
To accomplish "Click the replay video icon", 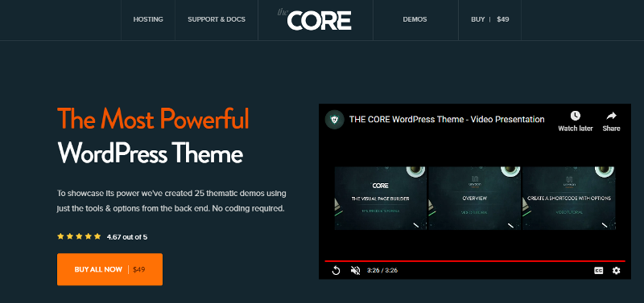I will click(x=336, y=270).
